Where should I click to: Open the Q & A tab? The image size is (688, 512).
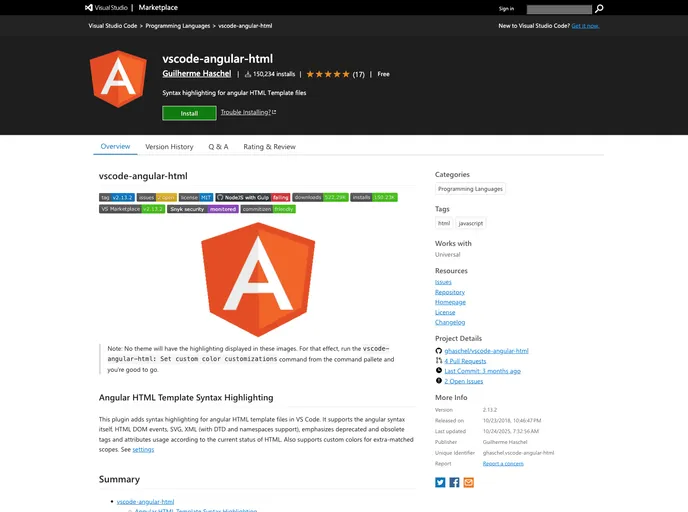(x=218, y=147)
